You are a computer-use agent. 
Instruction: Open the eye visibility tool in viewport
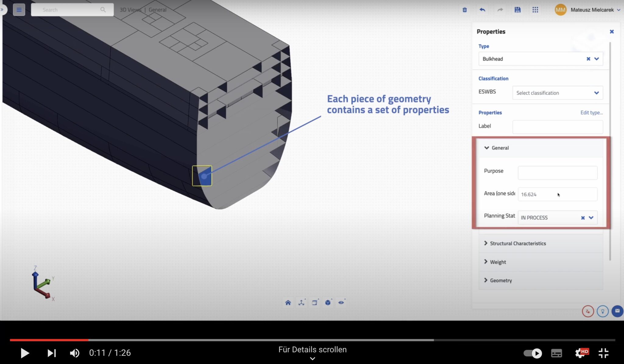tap(341, 302)
